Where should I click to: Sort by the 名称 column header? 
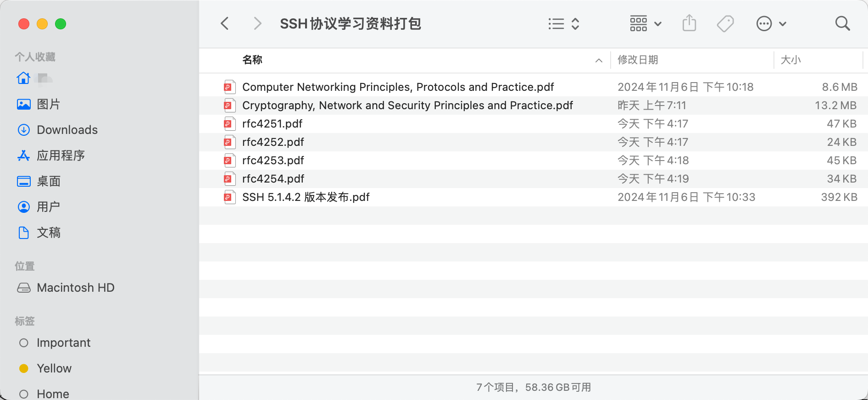click(x=252, y=60)
